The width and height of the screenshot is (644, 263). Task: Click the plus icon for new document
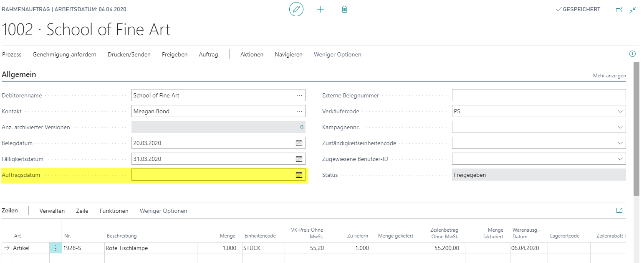(x=321, y=9)
